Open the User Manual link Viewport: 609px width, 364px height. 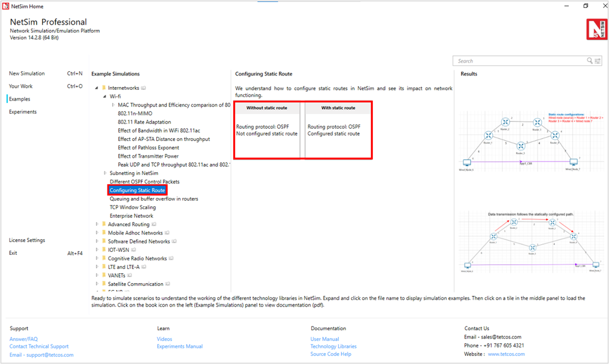[x=324, y=339]
